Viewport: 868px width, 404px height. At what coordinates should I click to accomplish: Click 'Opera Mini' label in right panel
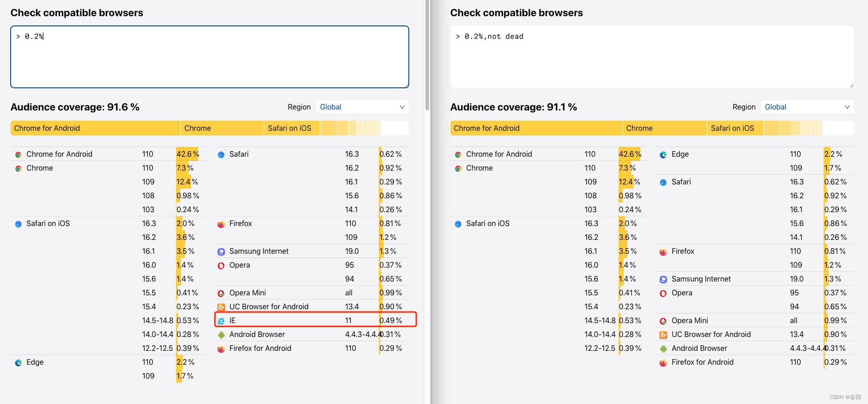(690, 320)
